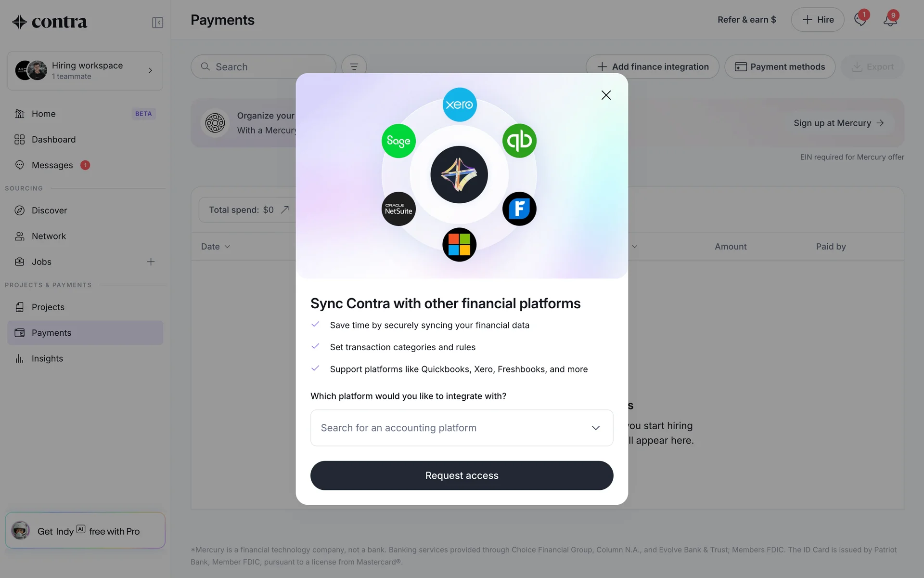
Task: Click the Oracle NetSuite logo
Action: [398, 209]
